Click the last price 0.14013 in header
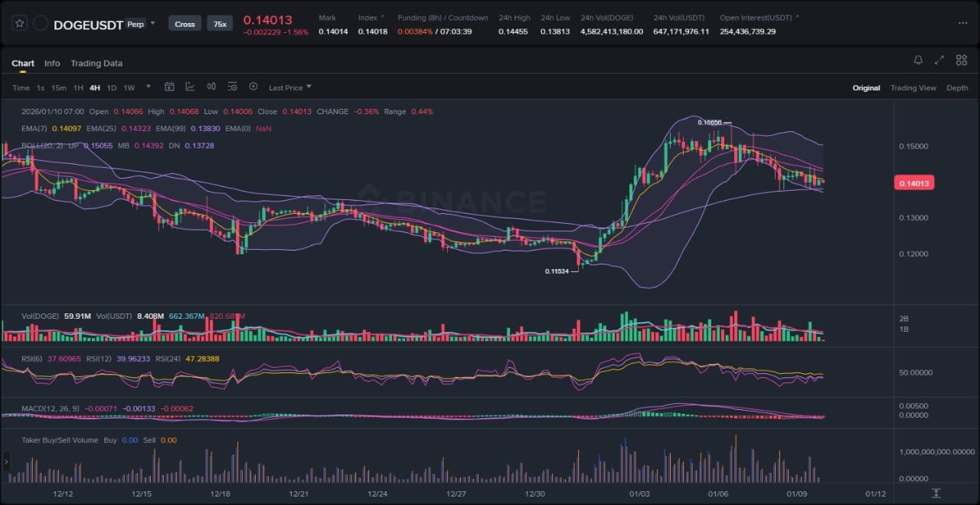 point(268,20)
